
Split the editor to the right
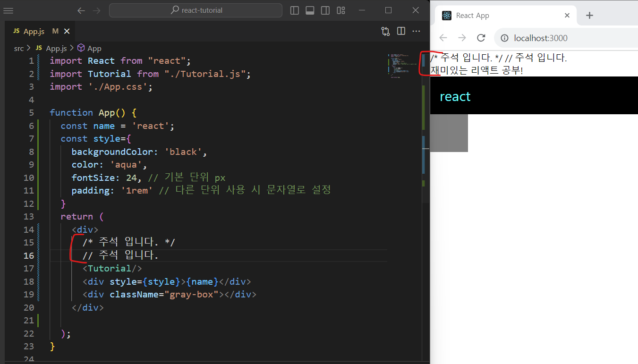(401, 31)
